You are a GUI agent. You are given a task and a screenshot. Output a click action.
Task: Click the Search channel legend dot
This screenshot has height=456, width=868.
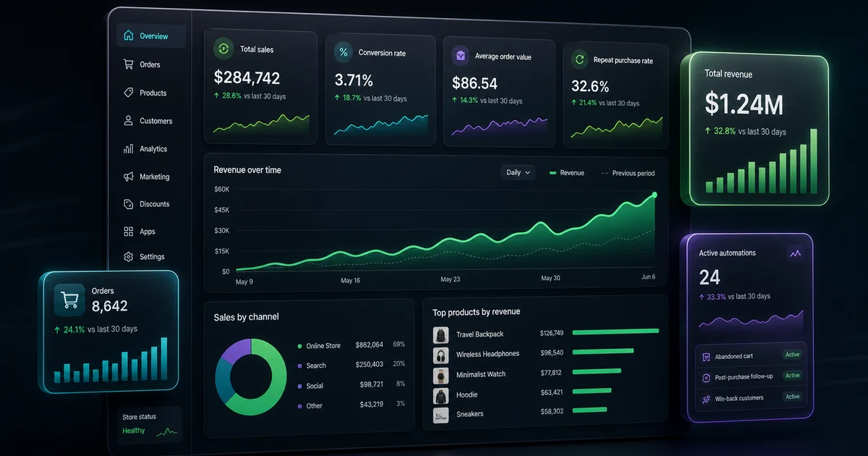(x=299, y=366)
